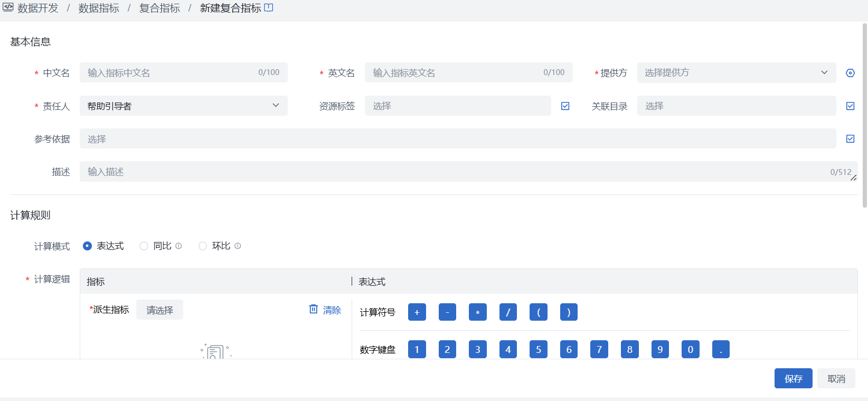This screenshot has width=868, height=401.
Task: Click the 清除 link
Action: (332, 310)
